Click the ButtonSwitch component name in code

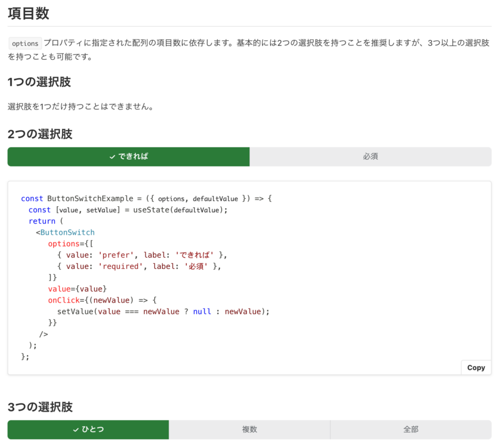[x=68, y=232]
